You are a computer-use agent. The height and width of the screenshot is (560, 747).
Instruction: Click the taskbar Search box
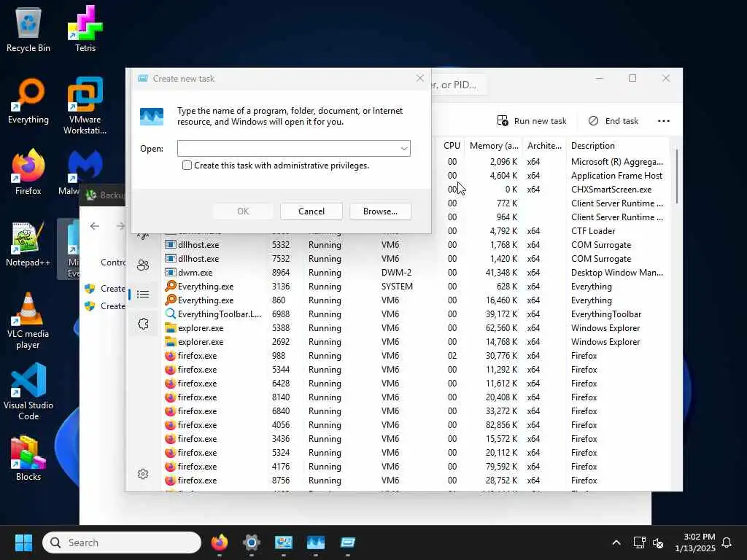tap(122, 542)
